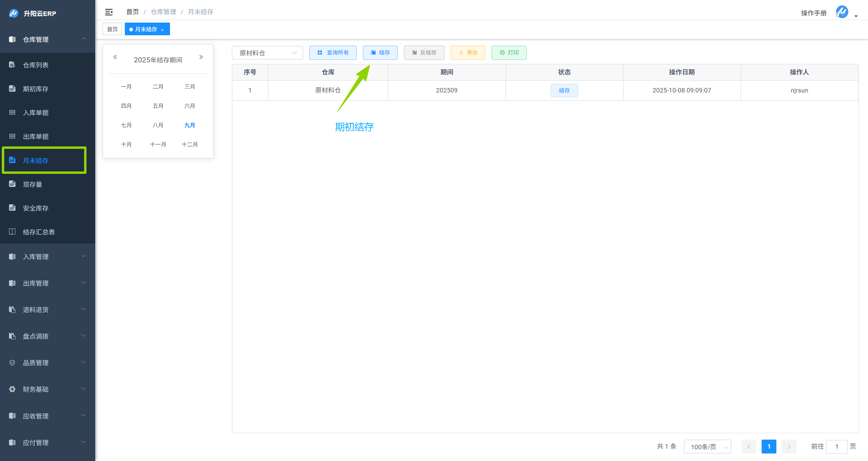Close the 月末结存 tab with its x icon
Image resolution: width=868 pixels, height=461 pixels.
(162, 30)
